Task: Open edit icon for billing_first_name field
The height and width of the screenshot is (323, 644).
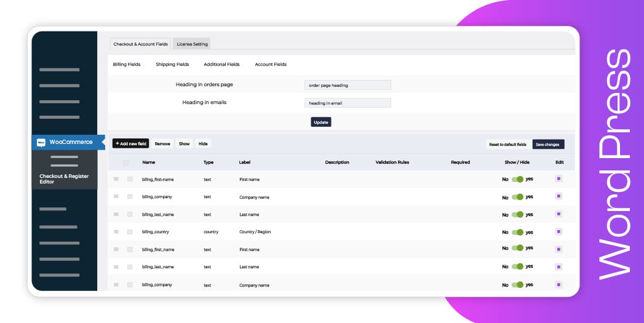Action: [559, 249]
